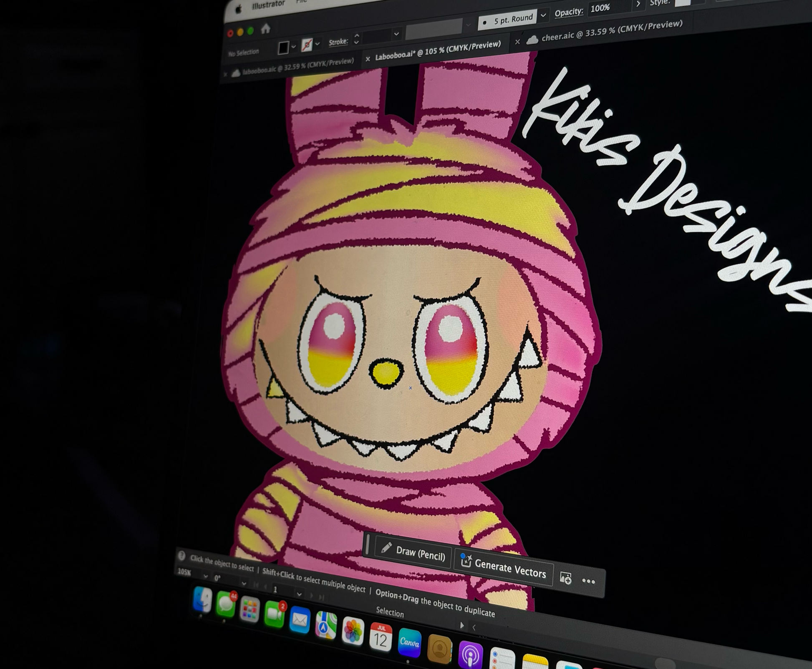The height and width of the screenshot is (669, 812).
Task: Expand the artboard navigation dropdown
Action: pos(299,594)
